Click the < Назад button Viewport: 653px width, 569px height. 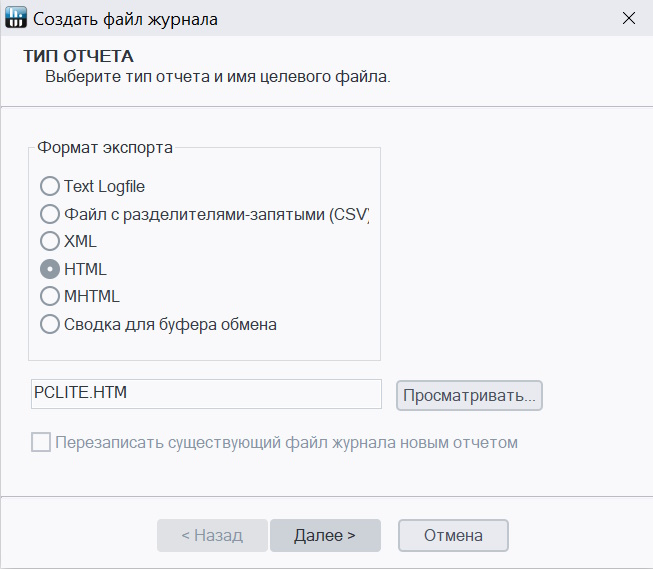tap(212, 535)
